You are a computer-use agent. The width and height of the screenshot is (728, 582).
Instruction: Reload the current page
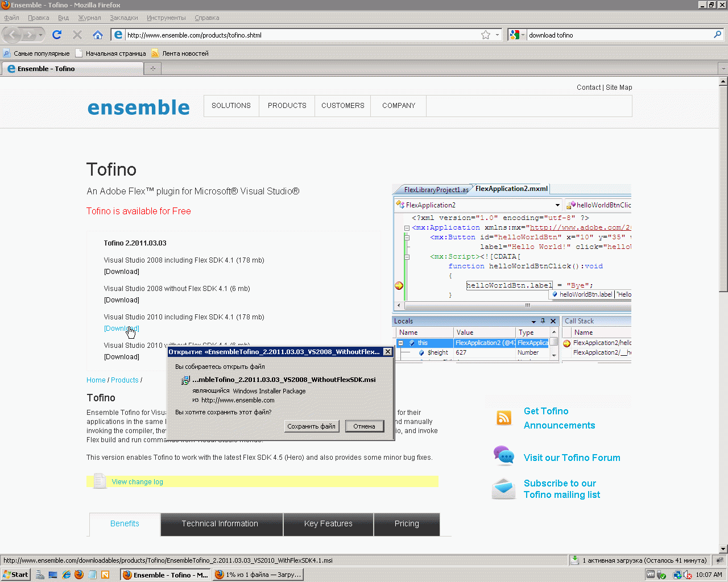57,35
